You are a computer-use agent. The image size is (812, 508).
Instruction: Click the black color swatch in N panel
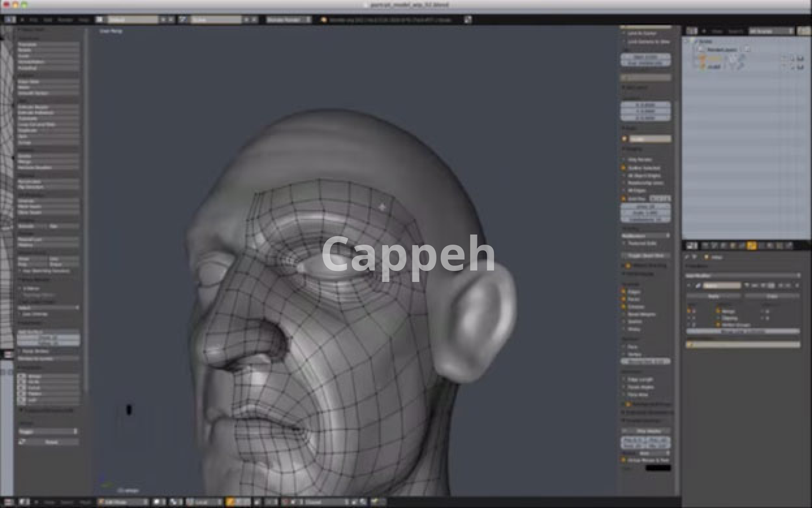658,468
